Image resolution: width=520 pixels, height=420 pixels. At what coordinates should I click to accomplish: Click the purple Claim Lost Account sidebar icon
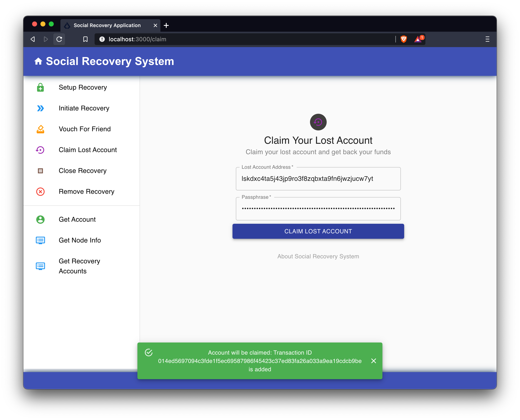coord(40,150)
